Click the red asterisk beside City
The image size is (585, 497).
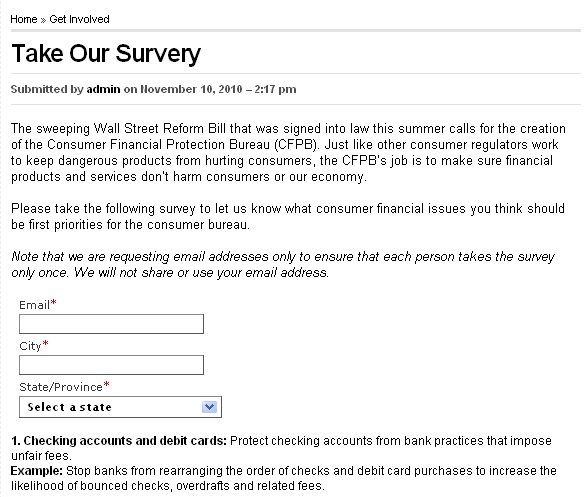(x=46, y=343)
